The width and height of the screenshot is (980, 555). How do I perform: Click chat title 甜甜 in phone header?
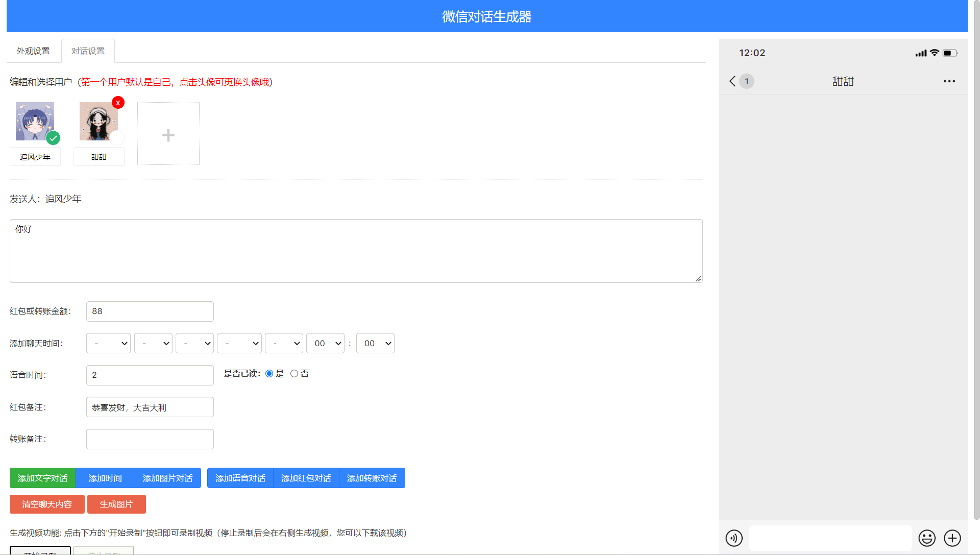(843, 81)
